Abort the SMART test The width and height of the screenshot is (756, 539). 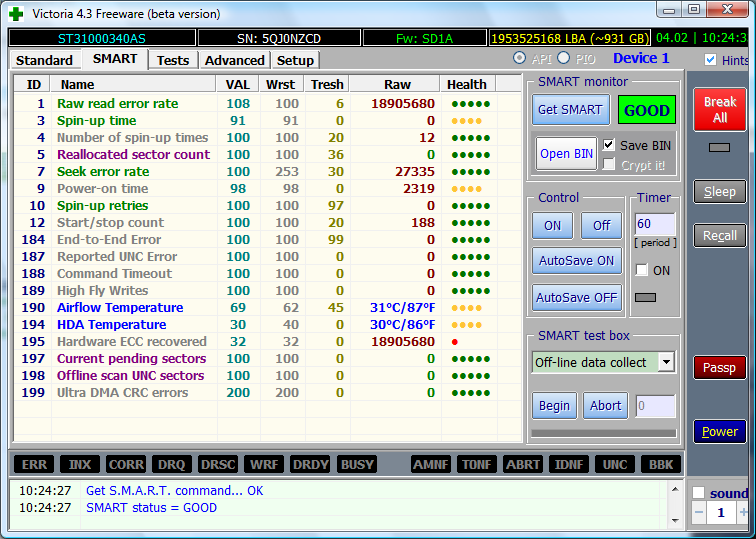606,406
